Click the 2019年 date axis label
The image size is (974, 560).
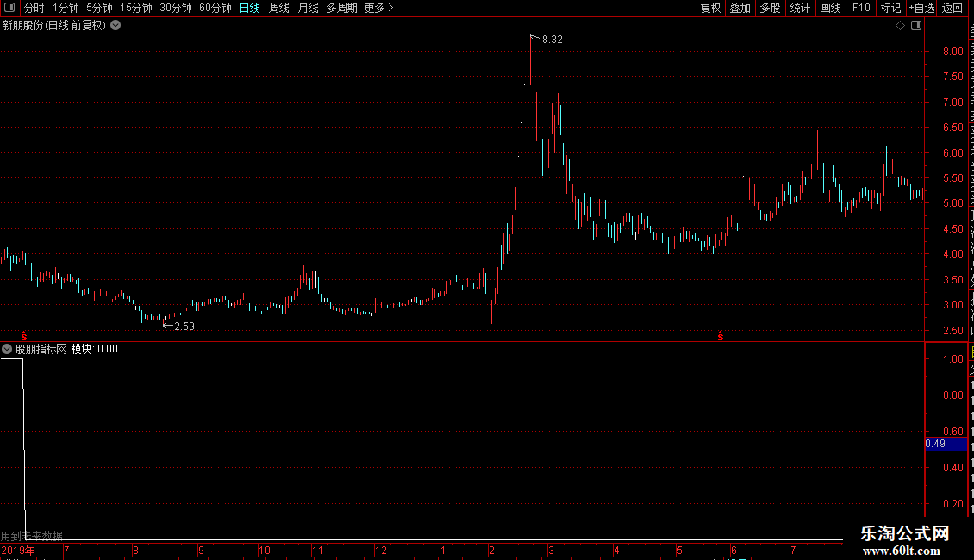point(18,550)
